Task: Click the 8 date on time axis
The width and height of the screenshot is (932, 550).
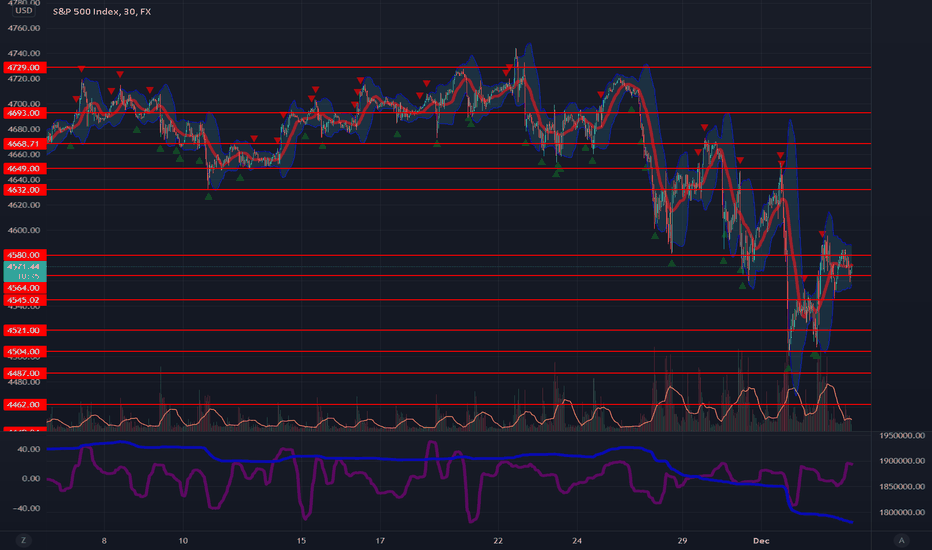Action: click(x=104, y=540)
